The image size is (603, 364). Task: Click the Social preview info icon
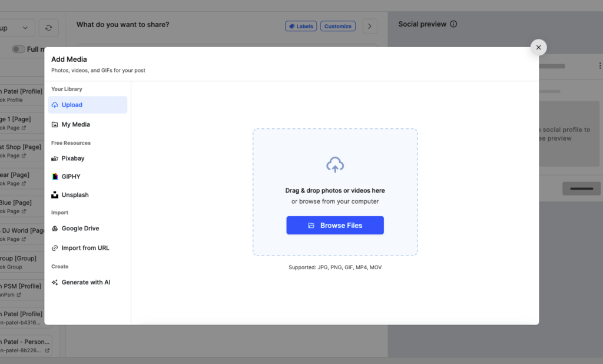click(x=454, y=24)
